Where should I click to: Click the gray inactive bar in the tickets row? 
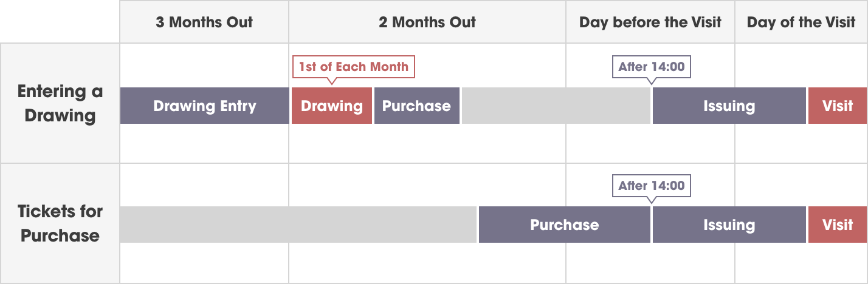coord(298,225)
